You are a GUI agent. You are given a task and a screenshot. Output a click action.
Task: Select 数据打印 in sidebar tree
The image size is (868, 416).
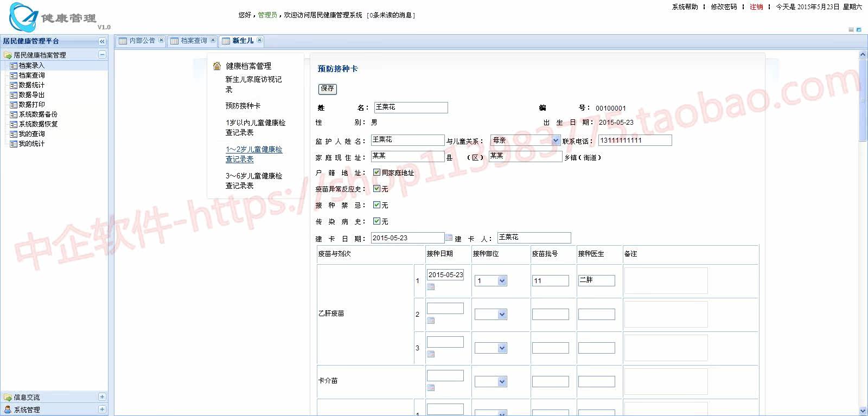point(32,105)
